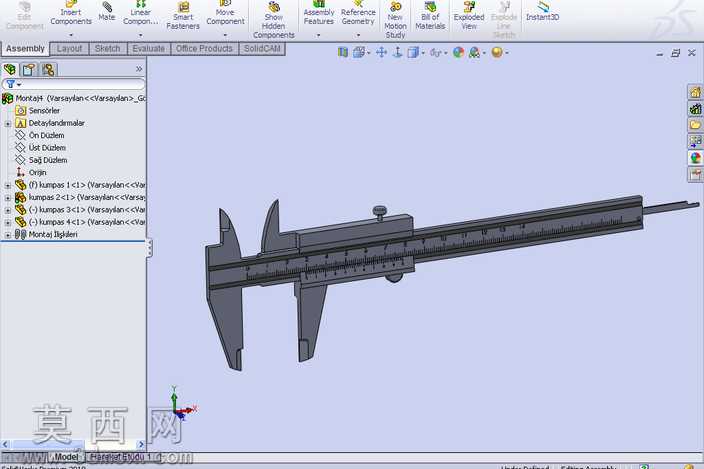Click the view settings yellow sphere icon
This screenshot has height=469, width=704.
497,53
